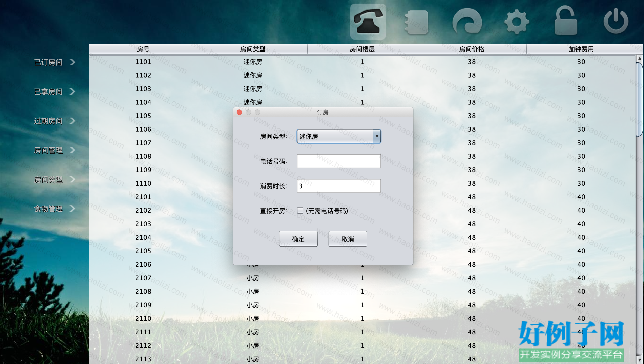Click the 电话号码 input field
The width and height of the screenshot is (644, 364).
339,161
